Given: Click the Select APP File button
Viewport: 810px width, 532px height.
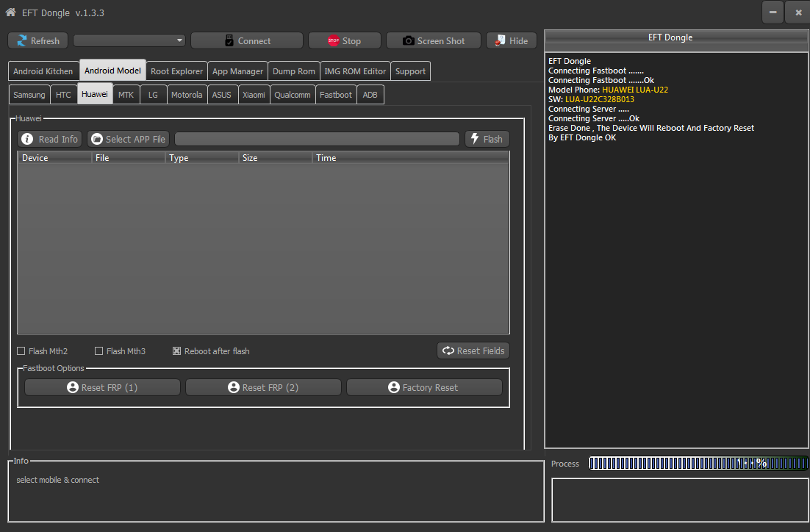Looking at the screenshot, I should click(x=128, y=139).
